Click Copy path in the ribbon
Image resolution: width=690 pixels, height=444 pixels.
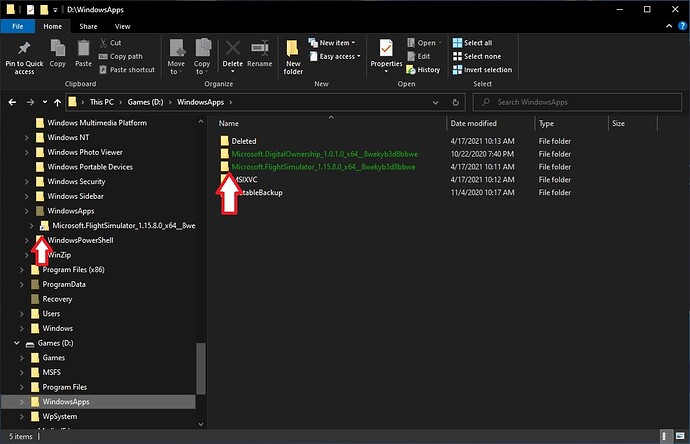click(x=121, y=56)
